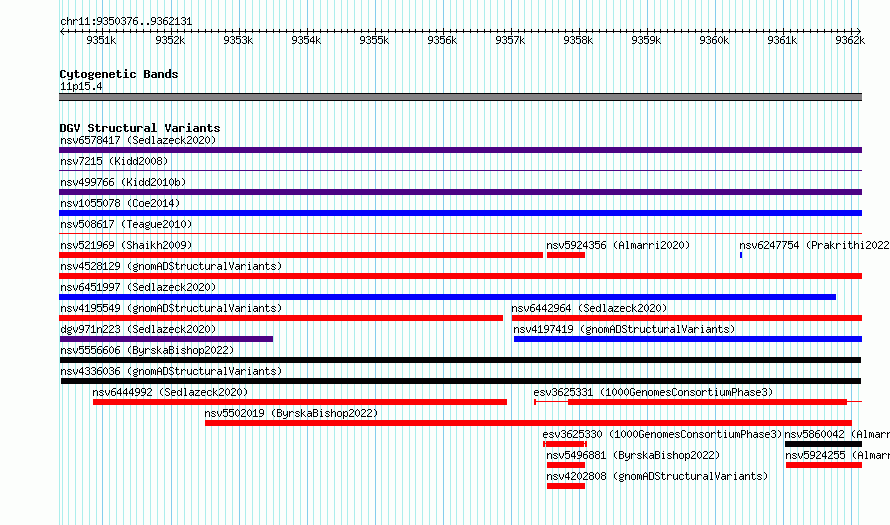890x525 pixels.
Task: Select esv3625331 1000Genomes variant label
Action: pyautogui.click(x=653, y=392)
